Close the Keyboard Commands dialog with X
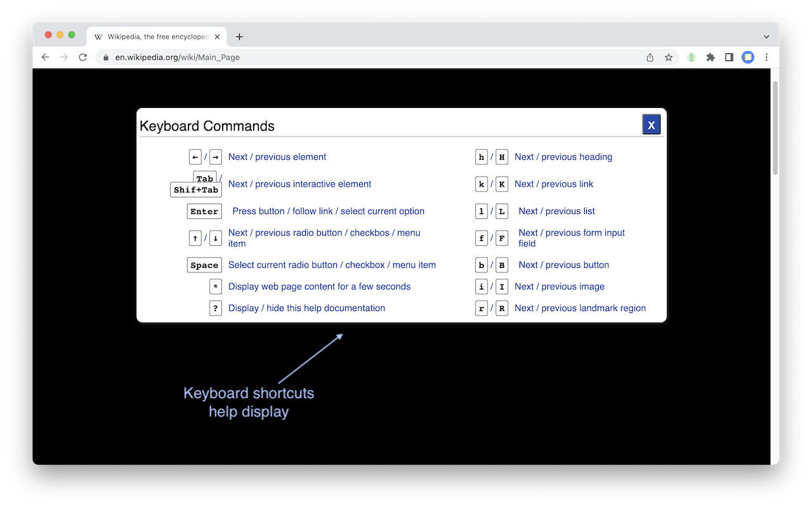This screenshot has width=812, height=508. (652, 124)
